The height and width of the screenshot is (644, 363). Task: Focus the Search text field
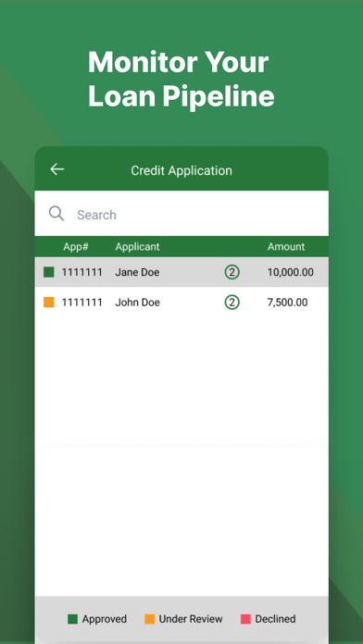181,214
